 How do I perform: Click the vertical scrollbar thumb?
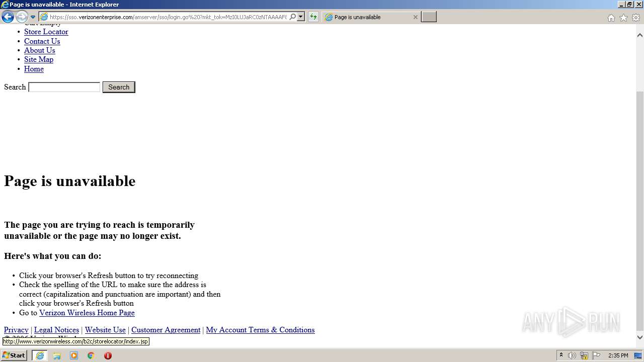pyautogui.click(x=640, y=211)
